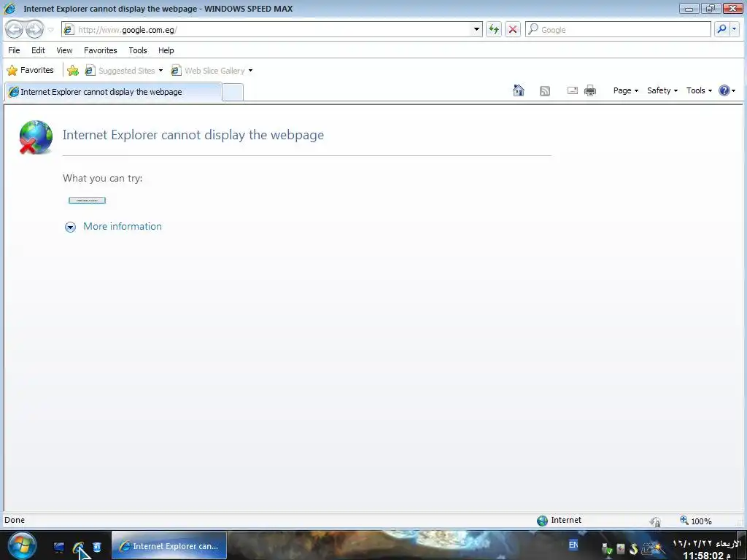Expand More information arrow icon
The width and height of the screenshot is (747, 560).
[70, 227]
